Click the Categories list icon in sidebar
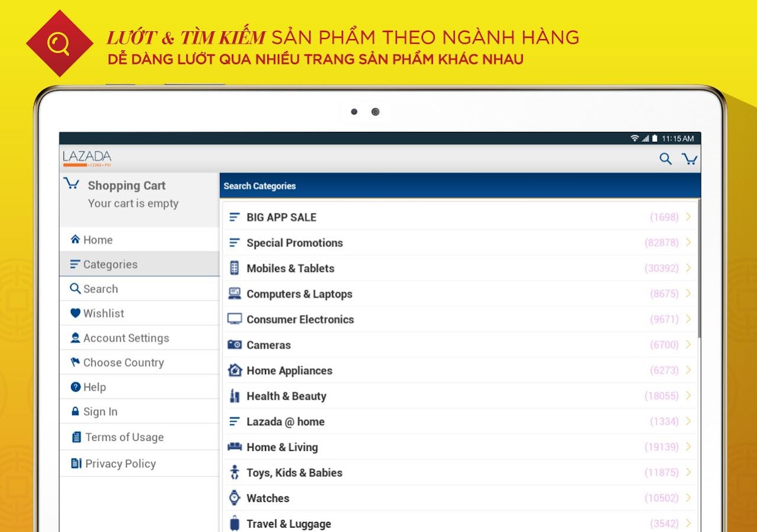 point(75,264)
